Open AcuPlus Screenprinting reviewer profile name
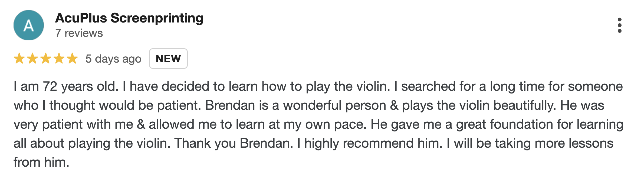Viewport: 644px width, 181px height. tap(129, 18)
